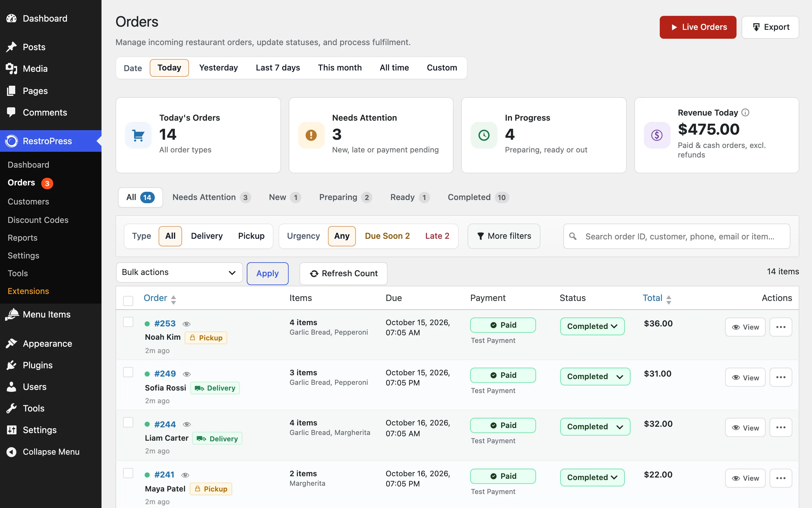Check the box for order #253
This screenshot has width=812, height=508.
[x=128, y=322]
